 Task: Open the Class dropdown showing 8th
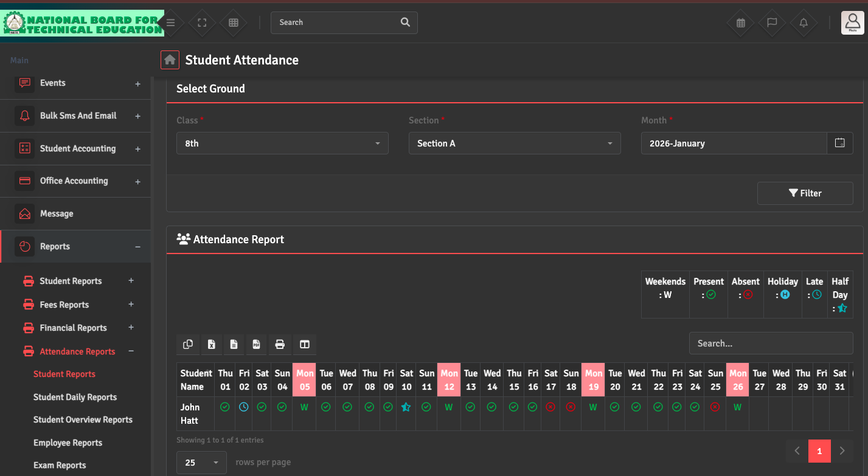pos(282,143)
